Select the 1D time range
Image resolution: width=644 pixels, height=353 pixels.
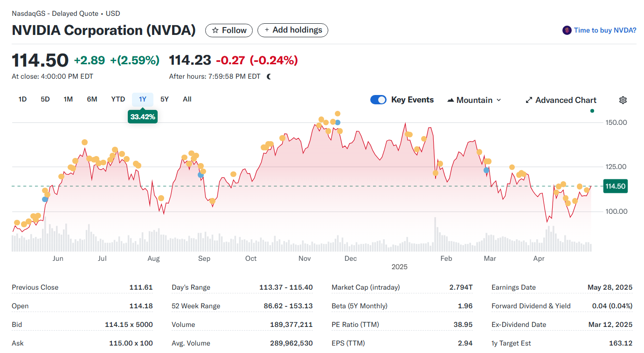coord(22,99)
